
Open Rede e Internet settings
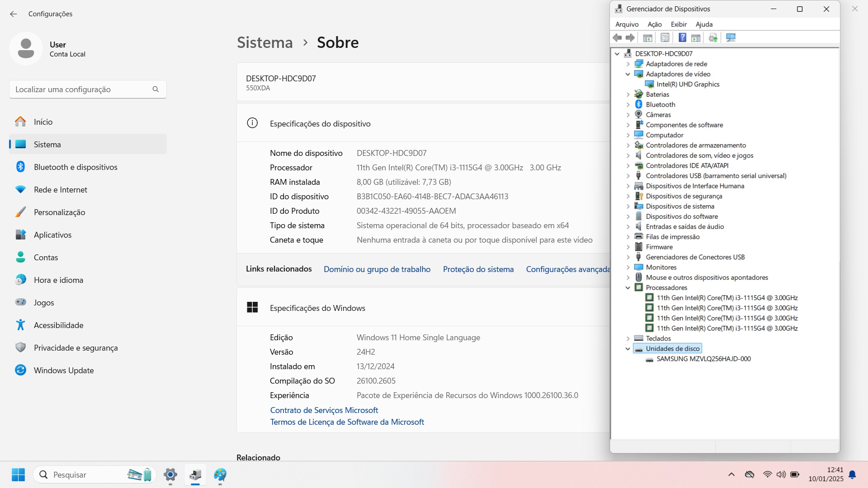(x=88, y=190)
